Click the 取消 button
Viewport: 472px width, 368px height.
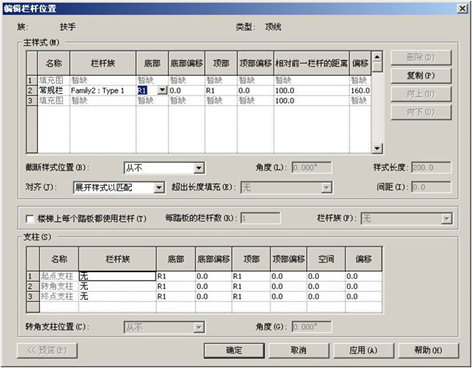pyautogui.click(x=298, y=350)
